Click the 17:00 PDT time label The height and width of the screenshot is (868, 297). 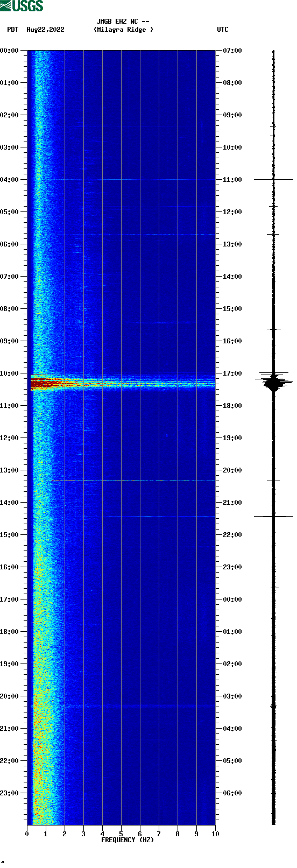[x=9, y=599]
